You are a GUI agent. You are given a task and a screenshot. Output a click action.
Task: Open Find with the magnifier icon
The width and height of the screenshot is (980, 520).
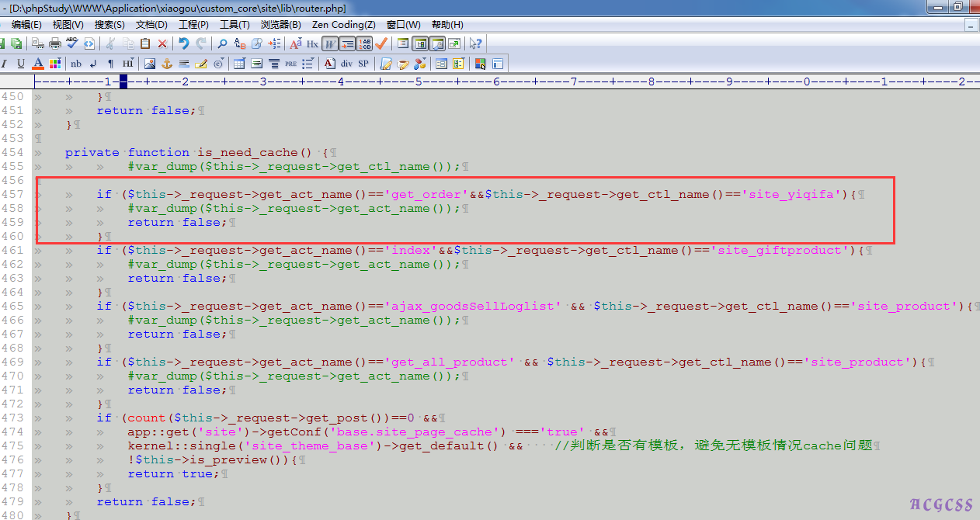(222, 44)
